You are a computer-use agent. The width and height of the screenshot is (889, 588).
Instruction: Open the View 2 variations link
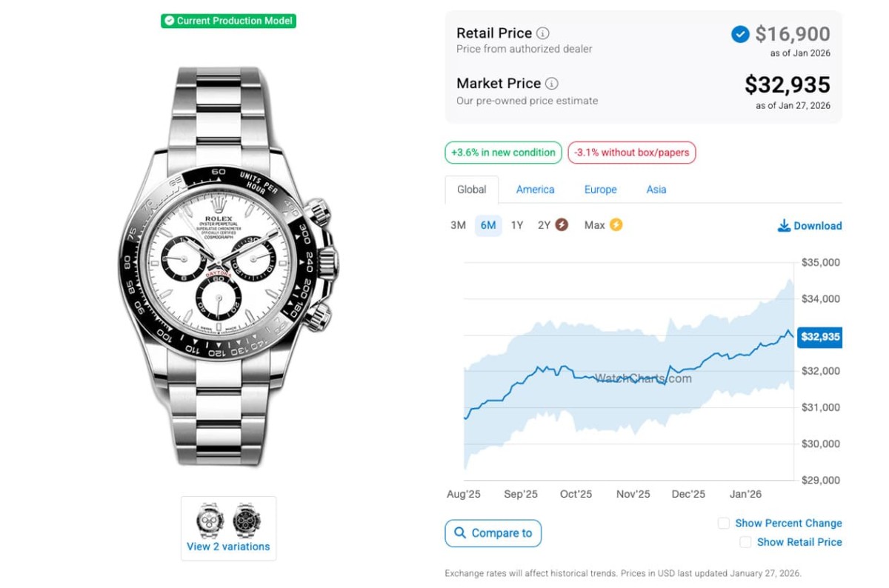point(228,547)
